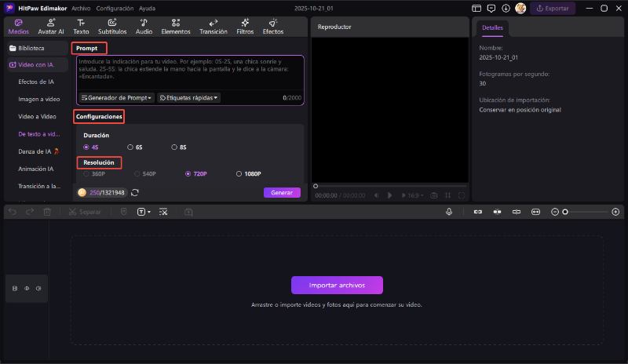Open the Etiquetas rápidas dropdown
628x364 pixels.
pos(189,98)
